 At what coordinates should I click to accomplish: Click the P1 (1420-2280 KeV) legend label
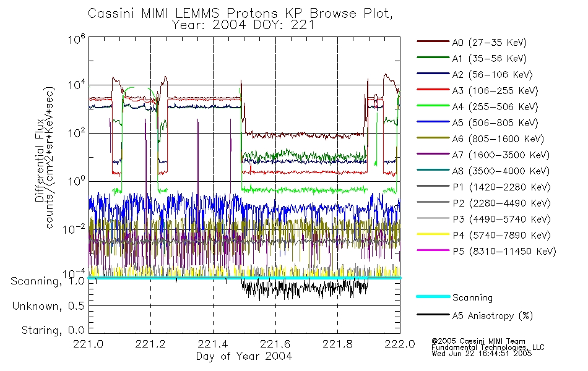tap(501, 187)
